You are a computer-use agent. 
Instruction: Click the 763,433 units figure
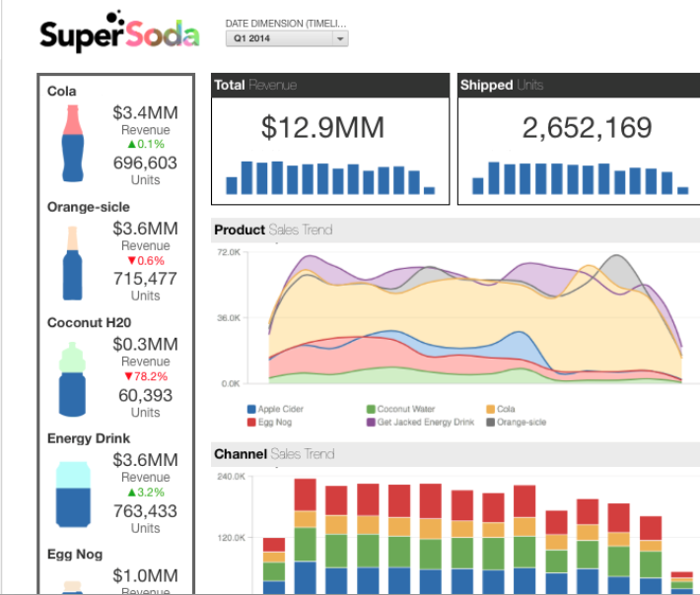pyautogui.click(x=145, y=511)
